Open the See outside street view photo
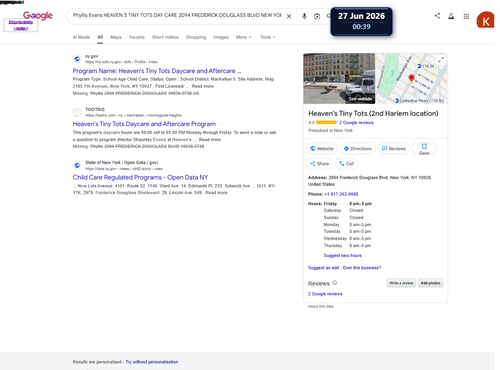 (339, 78)
